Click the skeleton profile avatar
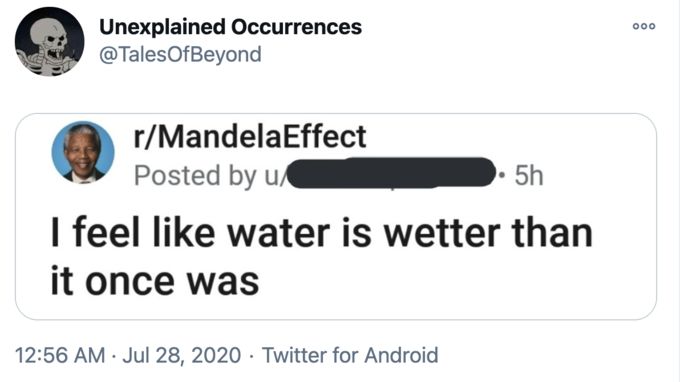 coord(49,42)
